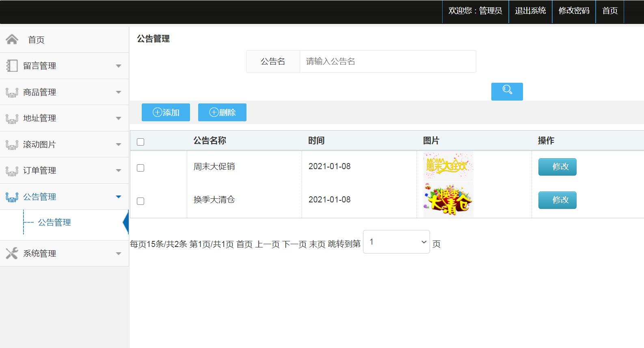Click the icon beside 商品管理
This screenshot has height=348, width=644.
[12, 92]
